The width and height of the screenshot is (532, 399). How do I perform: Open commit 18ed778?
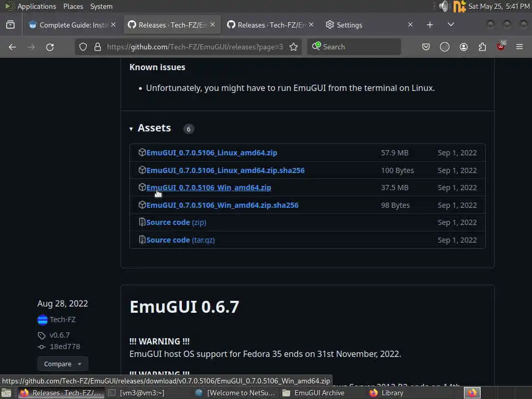[64, 347]
